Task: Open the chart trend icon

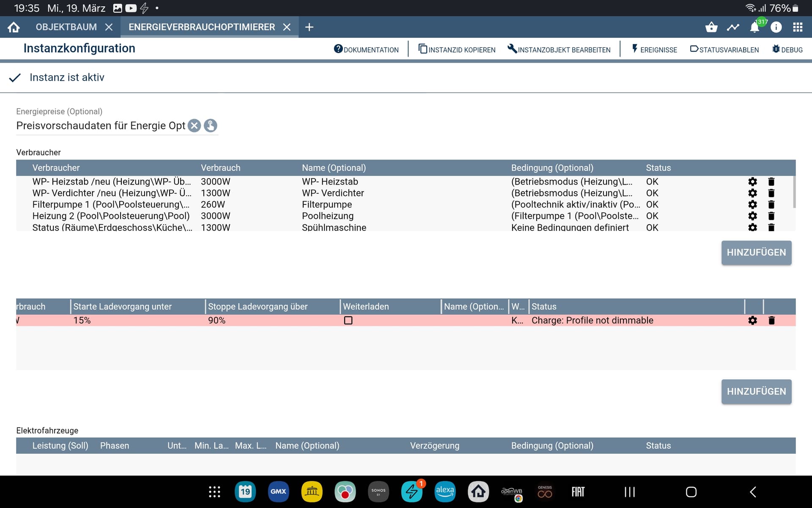Action: (x=733, y=27)
